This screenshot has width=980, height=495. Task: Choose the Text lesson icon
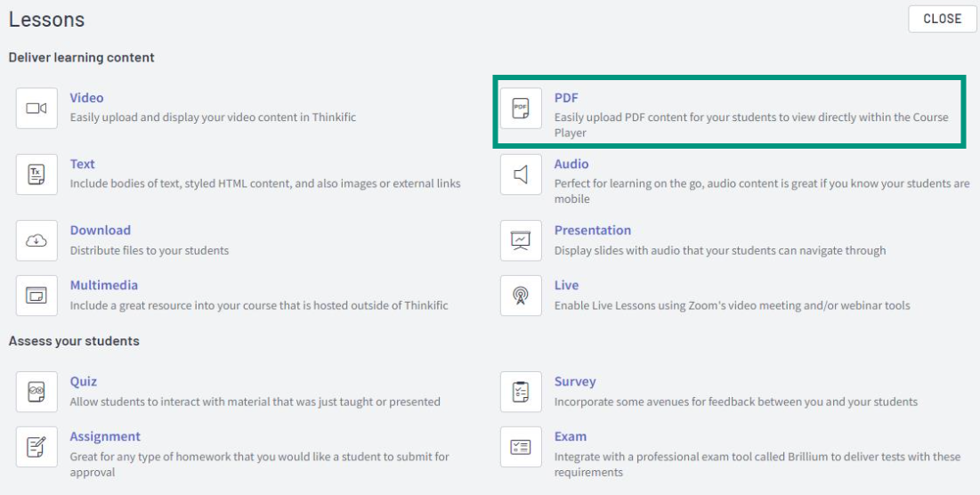(36, 174)
